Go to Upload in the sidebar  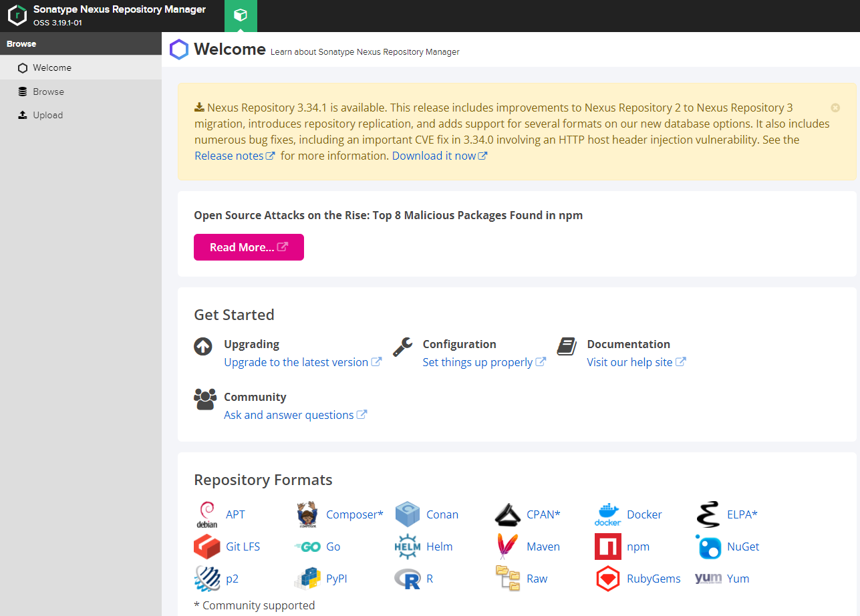(x=81, y=115)
